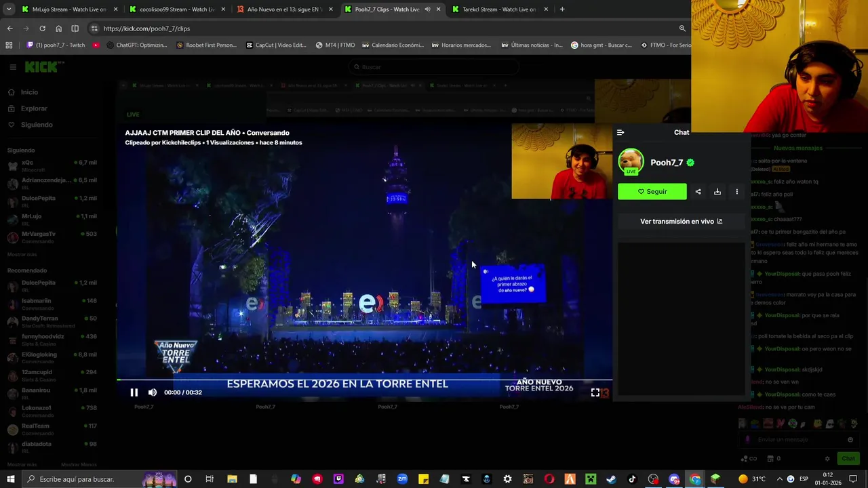
Task: Open MT4 | FTMO bookmark
Action: (335, 45)
